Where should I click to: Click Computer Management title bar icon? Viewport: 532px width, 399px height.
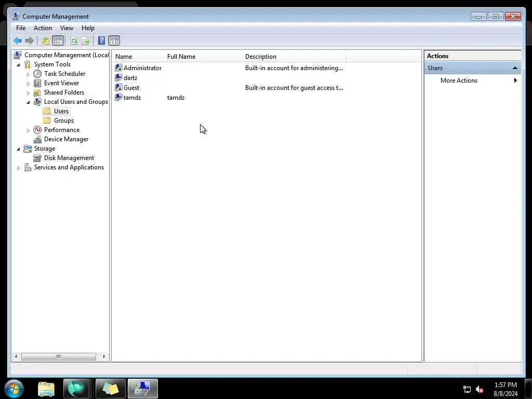(x=16, y=16)
